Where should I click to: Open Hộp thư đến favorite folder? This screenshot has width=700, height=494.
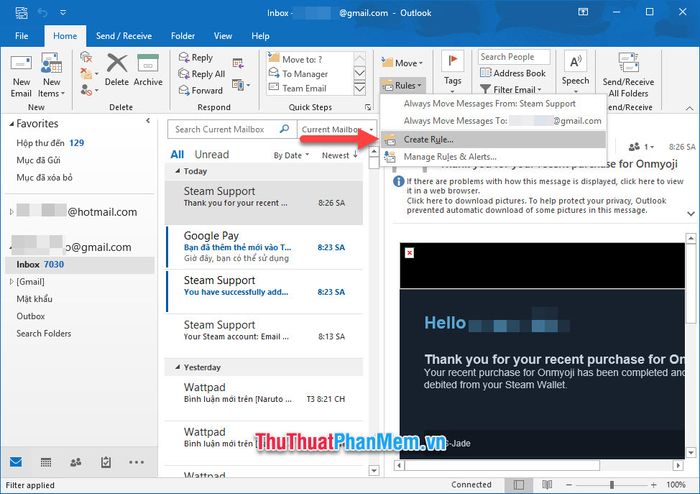point(50,143)
